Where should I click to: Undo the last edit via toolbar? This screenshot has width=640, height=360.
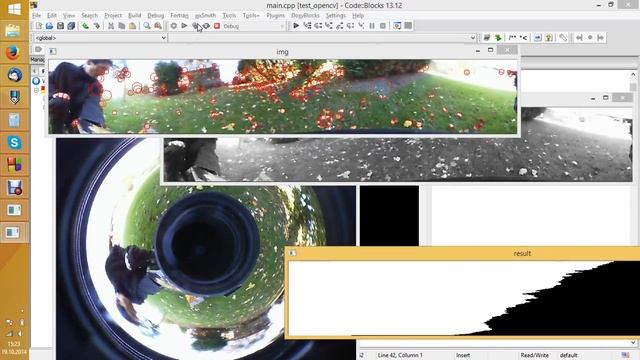85,26
